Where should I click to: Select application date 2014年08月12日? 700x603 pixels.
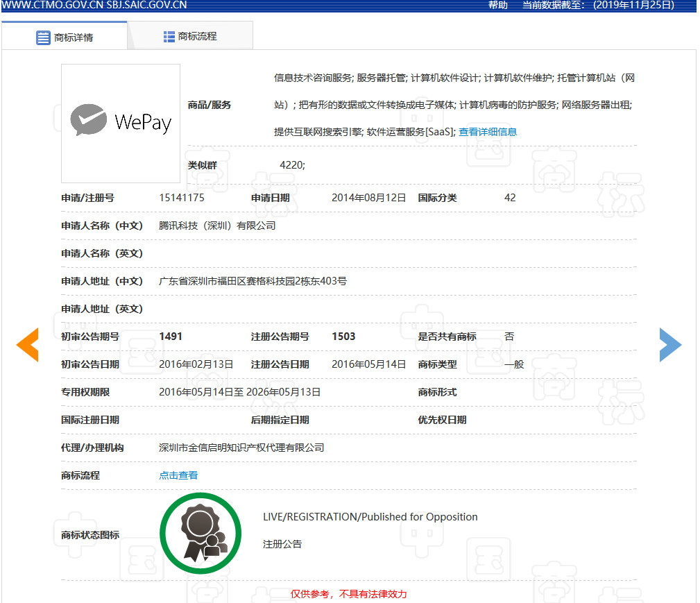[369, 198]
